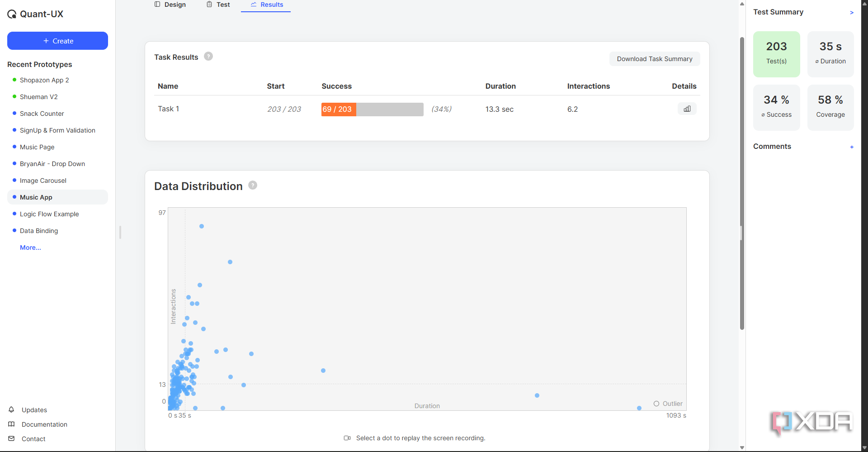Click the screen recording camera icon
868x452 pixels.
[347, 438]
